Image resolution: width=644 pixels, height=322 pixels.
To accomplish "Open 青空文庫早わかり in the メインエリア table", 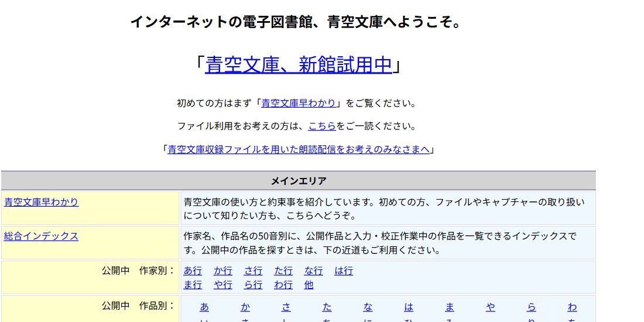I will pos(41,202).
